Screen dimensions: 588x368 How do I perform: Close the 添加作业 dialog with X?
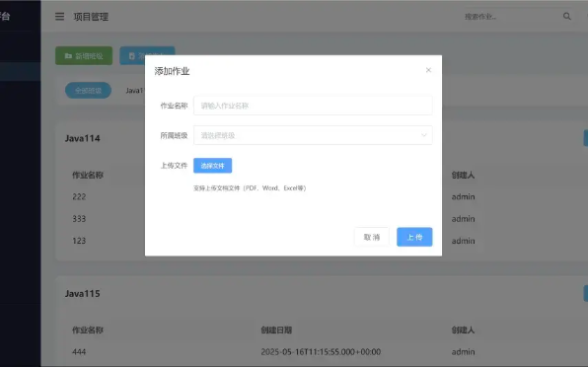click(x=428, y=70)
